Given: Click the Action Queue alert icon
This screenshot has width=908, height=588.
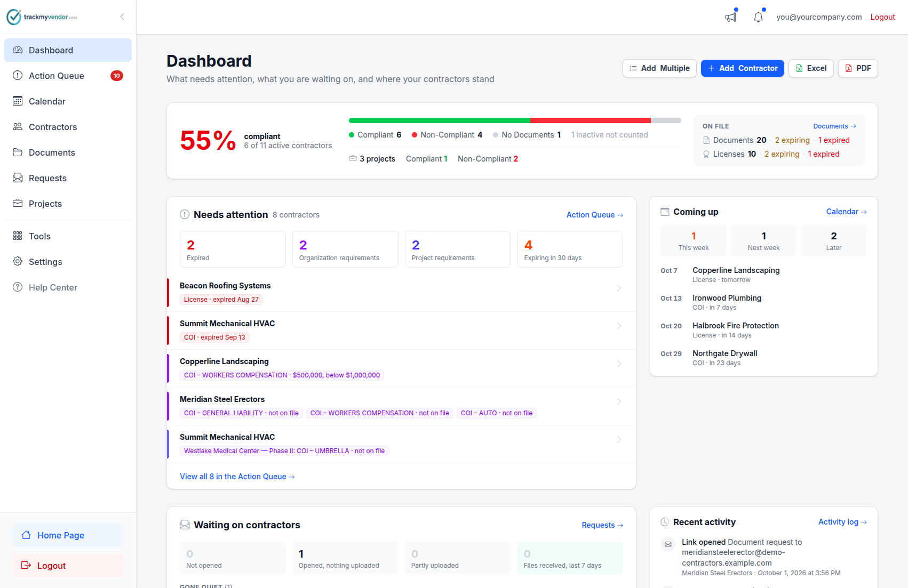Looking at the screenshot, I should pyautogui.click(x=18, y=76).
